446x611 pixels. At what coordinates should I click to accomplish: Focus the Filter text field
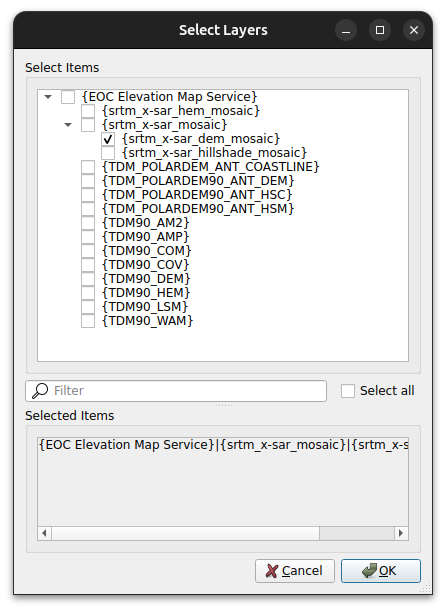(x=176, y=391)
